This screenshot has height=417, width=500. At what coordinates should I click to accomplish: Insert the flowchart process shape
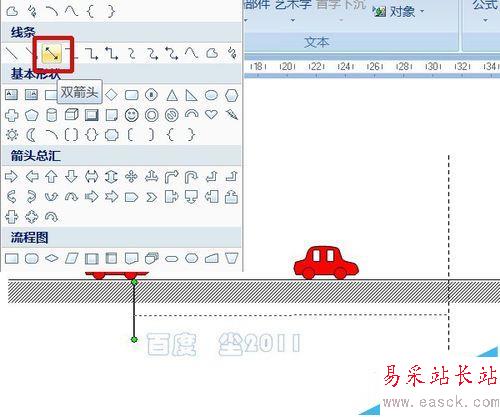click(x=12, y=258)
